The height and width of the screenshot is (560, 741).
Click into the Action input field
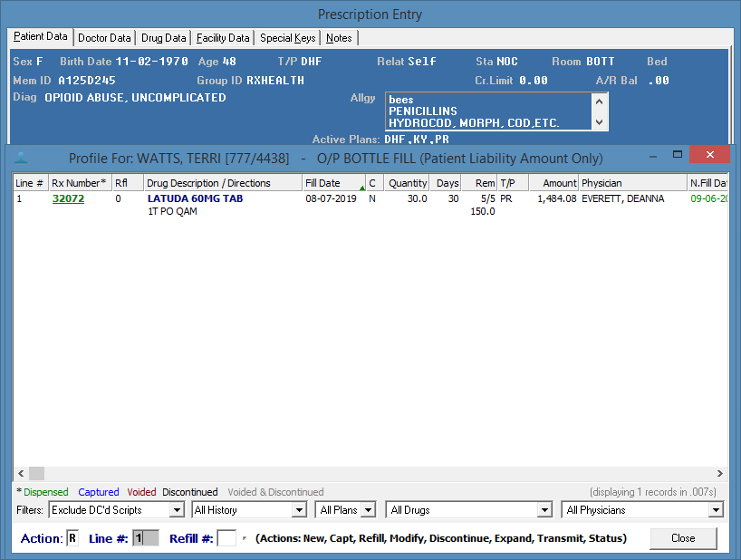pos(72,538)
